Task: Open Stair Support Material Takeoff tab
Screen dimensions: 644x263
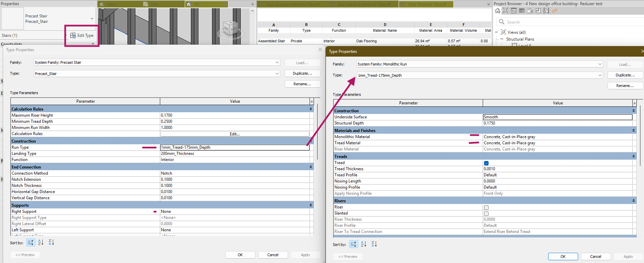Action: [293, 4]
